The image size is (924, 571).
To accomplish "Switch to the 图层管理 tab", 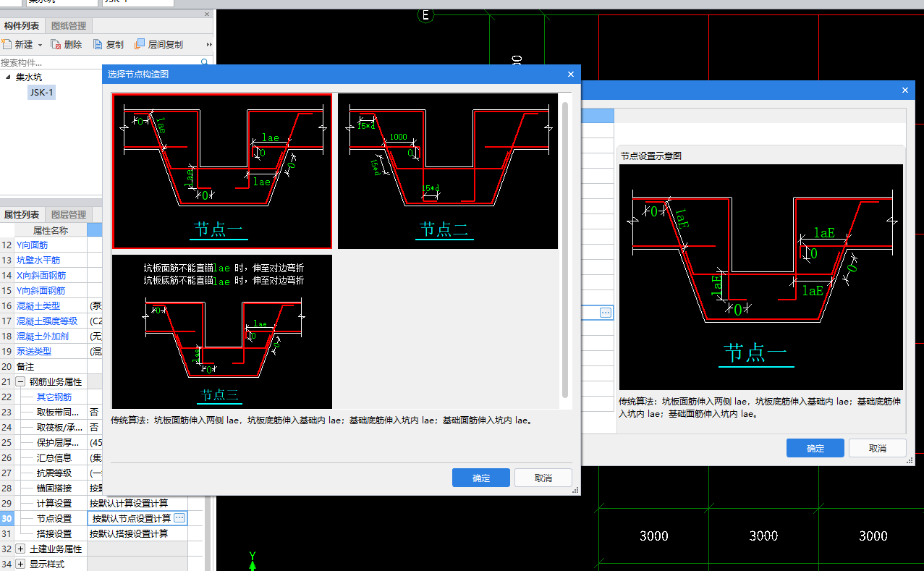I will (x=69, y=214).
